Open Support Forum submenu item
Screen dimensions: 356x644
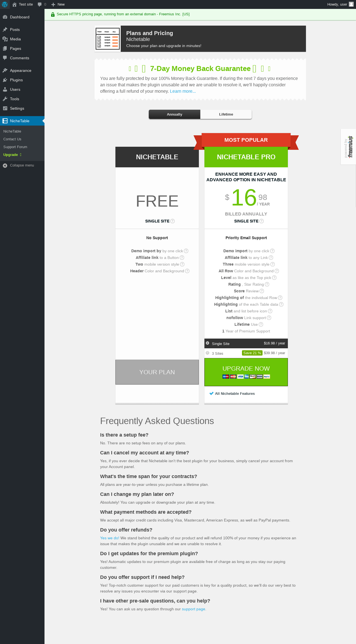pyautogui.click(x=15, y=147)
